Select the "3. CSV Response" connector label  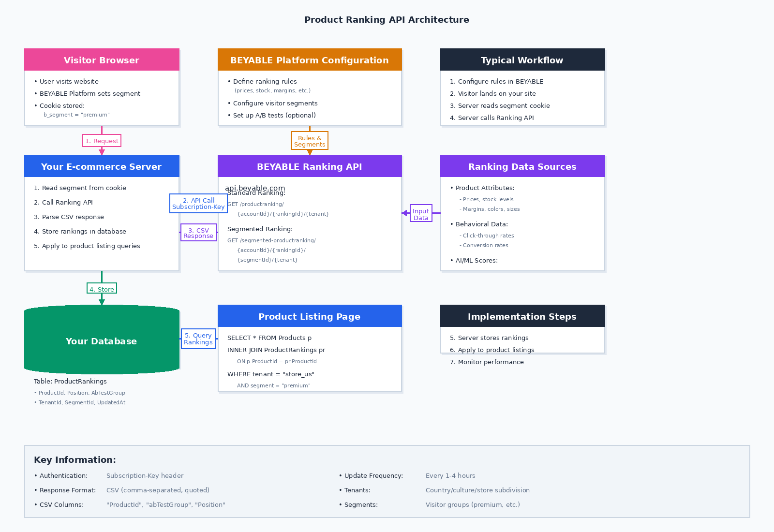pyautogui.click(x=198, y=233)
